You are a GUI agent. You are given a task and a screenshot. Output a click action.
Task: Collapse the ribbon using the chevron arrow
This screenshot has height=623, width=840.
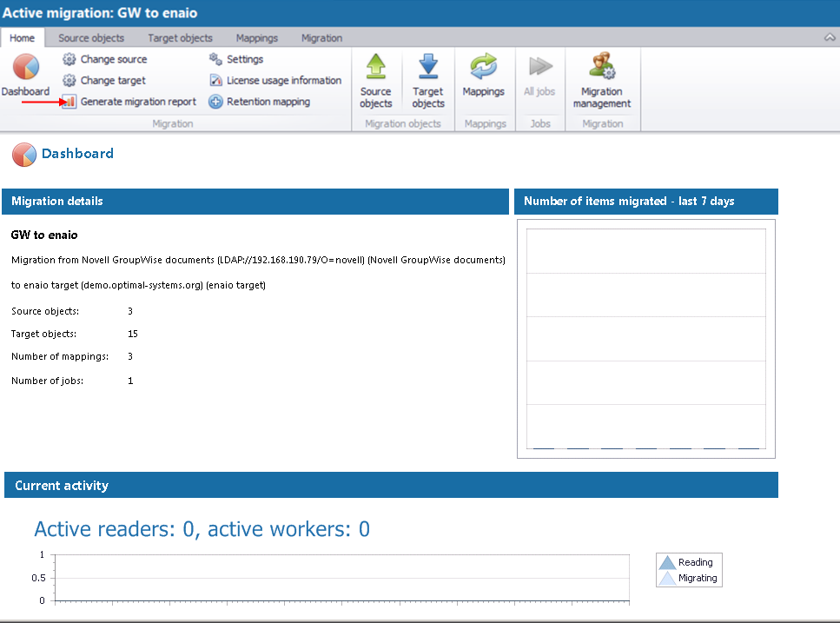(x=829, y=38)
